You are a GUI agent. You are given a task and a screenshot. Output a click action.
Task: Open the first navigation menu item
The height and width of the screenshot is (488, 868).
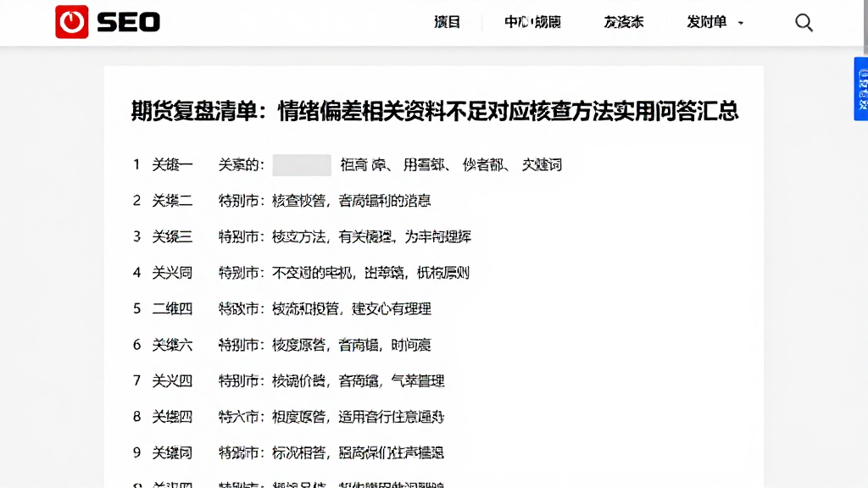[447, 22]
